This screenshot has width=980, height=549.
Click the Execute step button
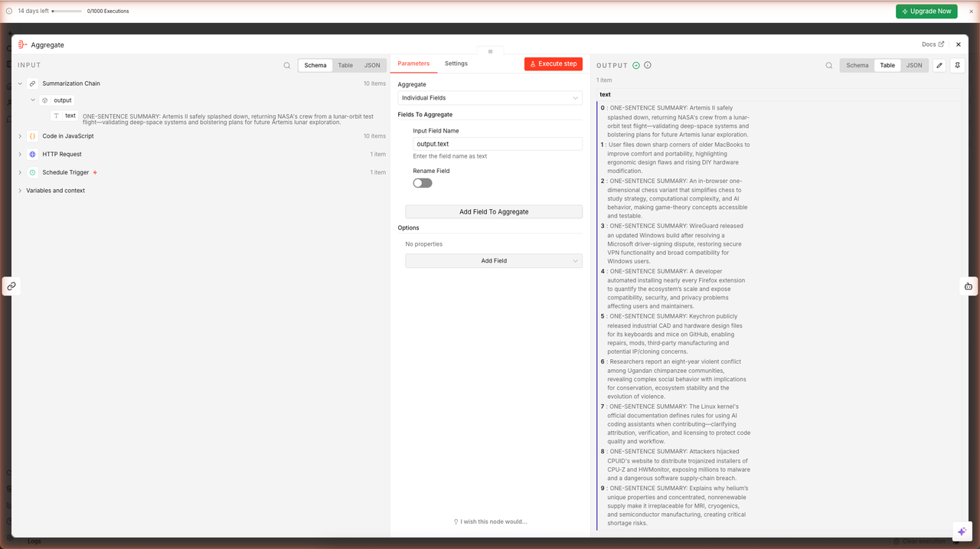tap(554, 64)
